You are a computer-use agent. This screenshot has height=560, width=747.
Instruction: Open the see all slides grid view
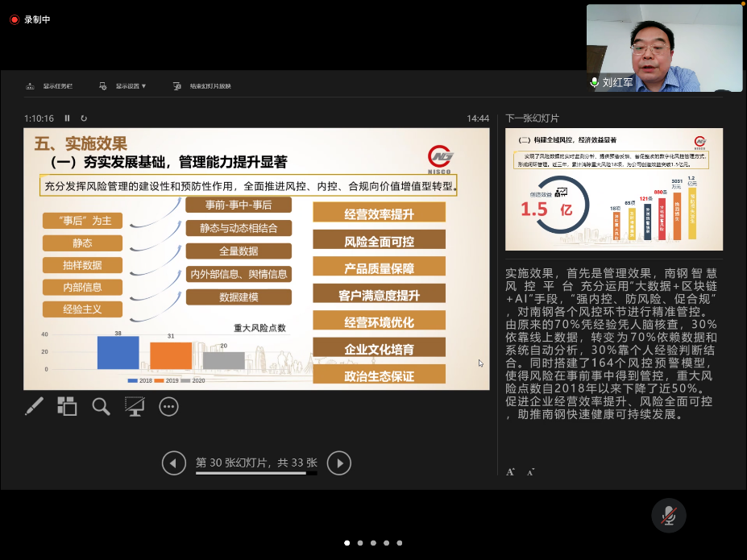point(67,407)
